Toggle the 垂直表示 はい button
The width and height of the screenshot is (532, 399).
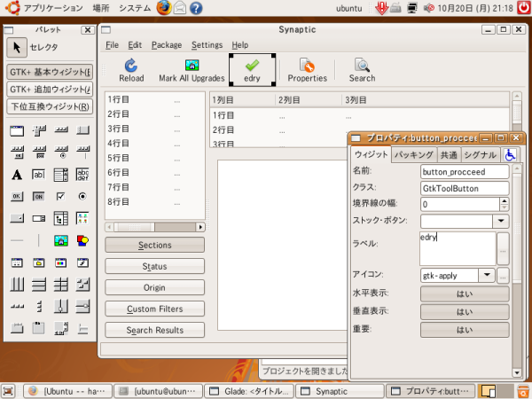click(x=465, y=312)
